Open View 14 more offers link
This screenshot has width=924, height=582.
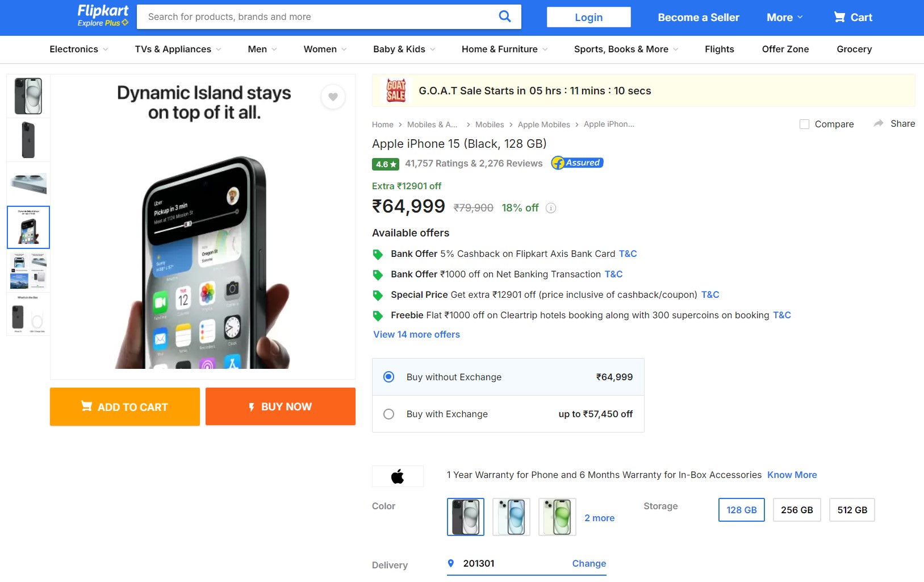tap(416, 335)
